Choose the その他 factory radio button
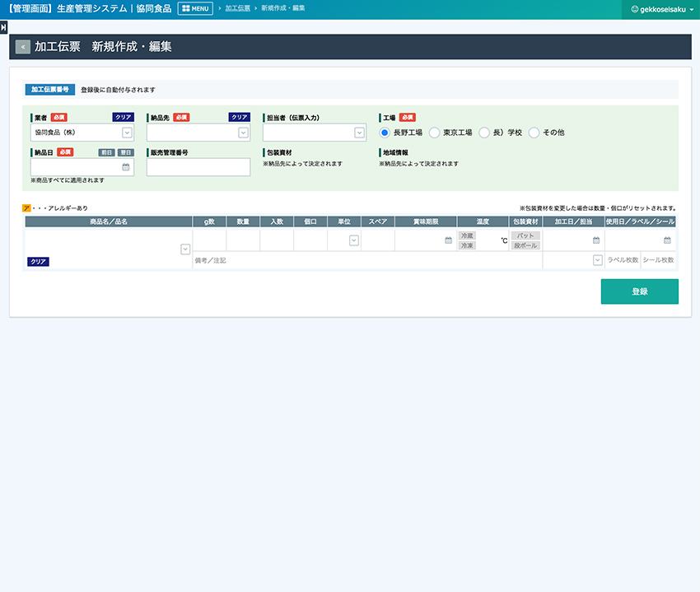Viewport: 700px width, 592px height. tap(534, 133)
